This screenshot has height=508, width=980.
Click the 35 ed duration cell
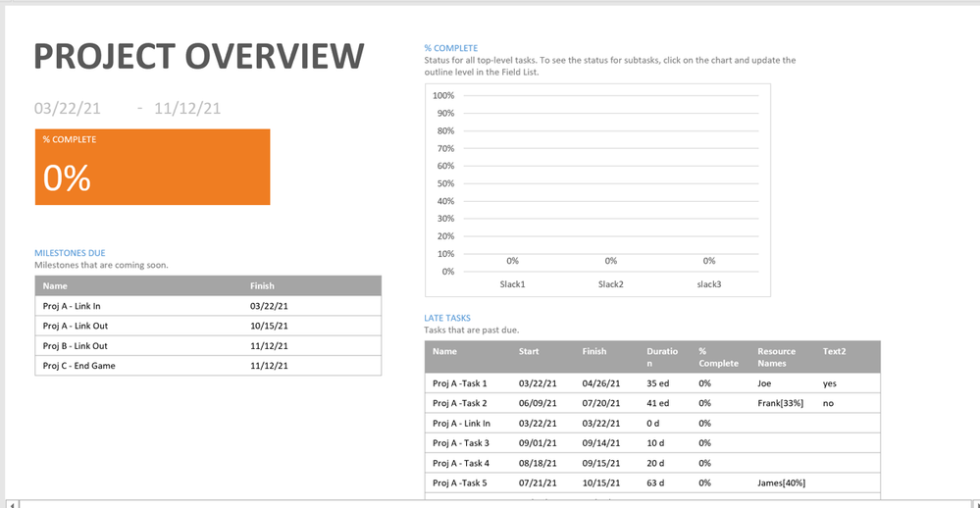[658, 383]
